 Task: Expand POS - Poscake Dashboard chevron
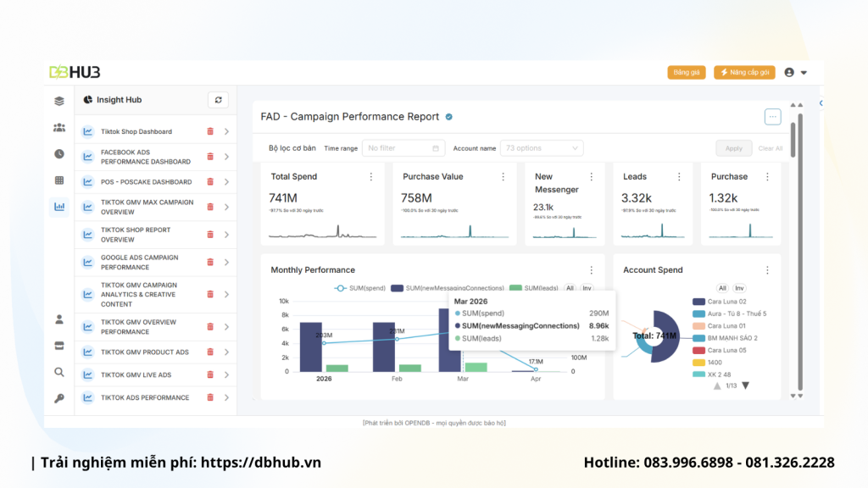click(226, 181)
